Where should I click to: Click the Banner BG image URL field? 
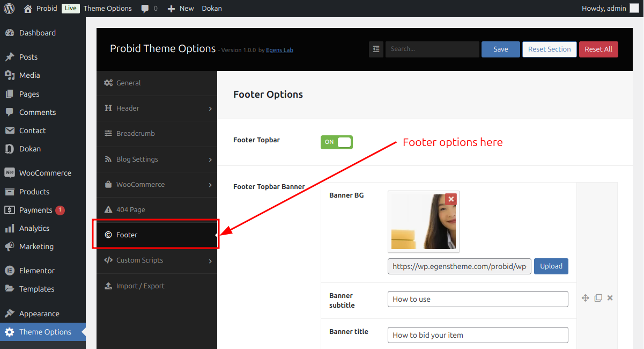pyautogui.click(x=460, y=266)
